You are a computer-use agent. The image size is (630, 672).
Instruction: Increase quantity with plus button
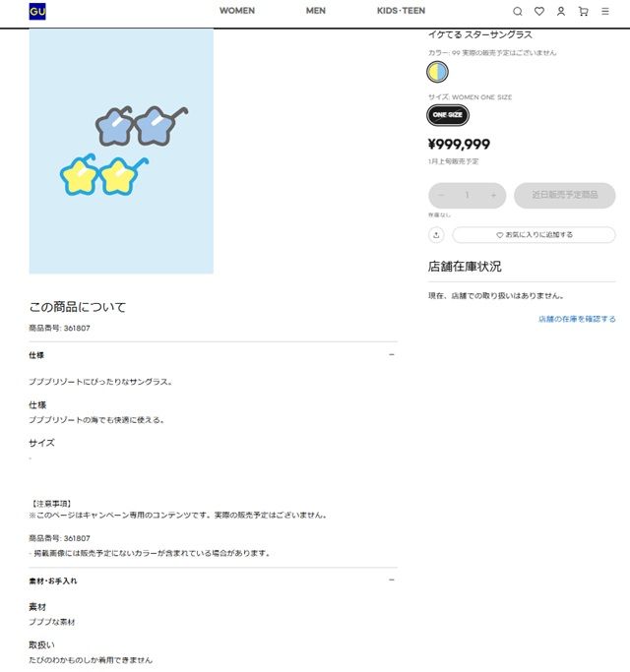coord(493,196)
